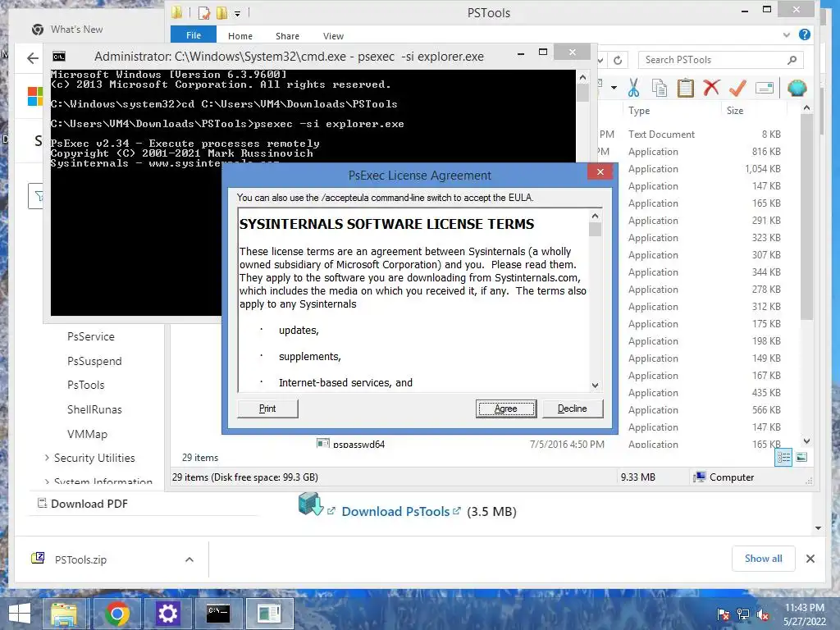This screenshot has height=630, width=840.
Task: Close the PsExec License Agreement dialog
Action: pos(600,172)
